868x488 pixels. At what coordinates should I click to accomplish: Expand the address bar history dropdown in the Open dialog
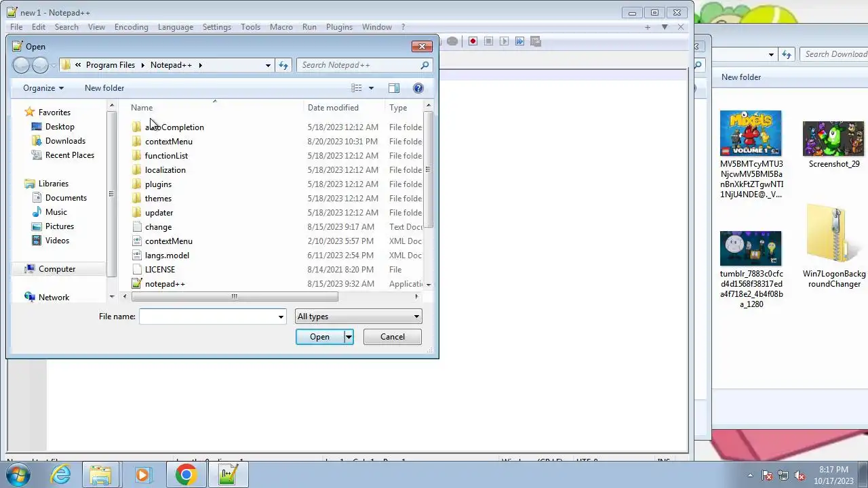click(x=268, y=65)
